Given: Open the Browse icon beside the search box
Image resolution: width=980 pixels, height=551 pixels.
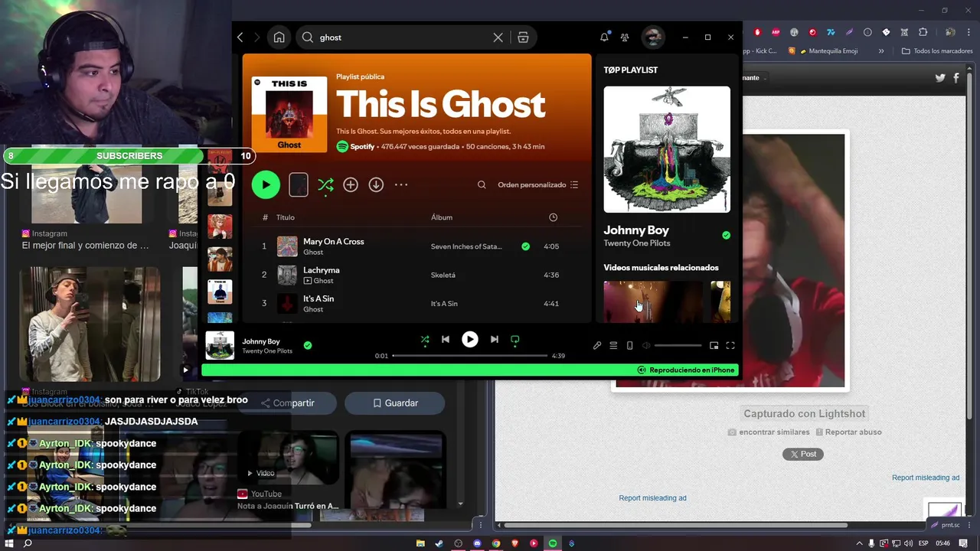Looking at the screenshot, I should (x=523, y=37).
